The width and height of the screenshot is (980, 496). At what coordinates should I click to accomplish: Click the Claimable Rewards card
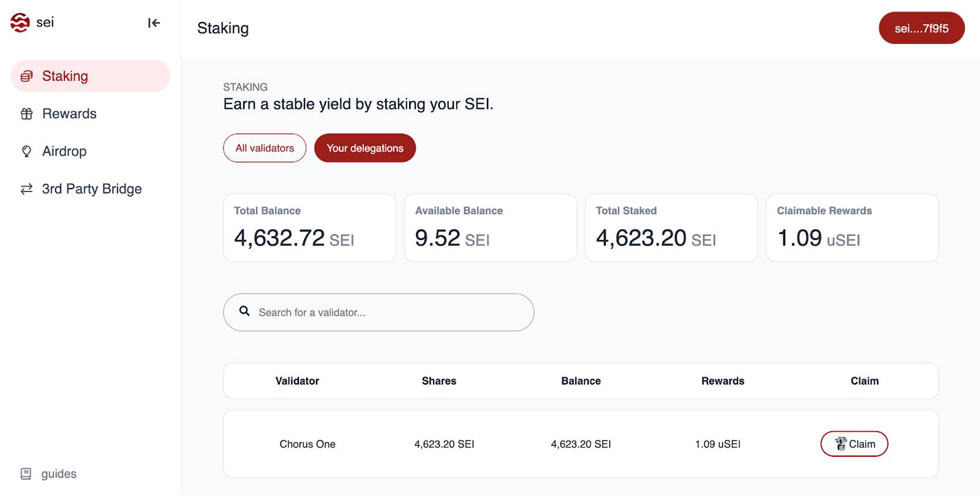pos(852,228)
